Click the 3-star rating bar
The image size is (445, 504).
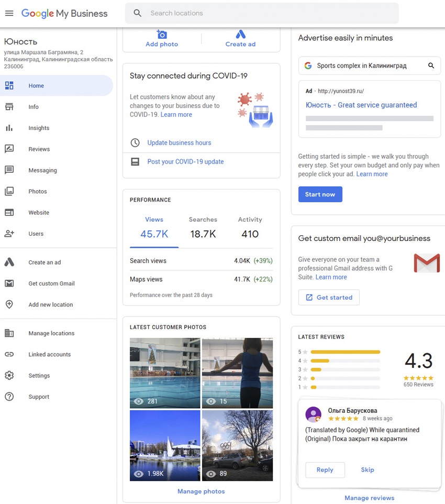(x=345, y=370)
